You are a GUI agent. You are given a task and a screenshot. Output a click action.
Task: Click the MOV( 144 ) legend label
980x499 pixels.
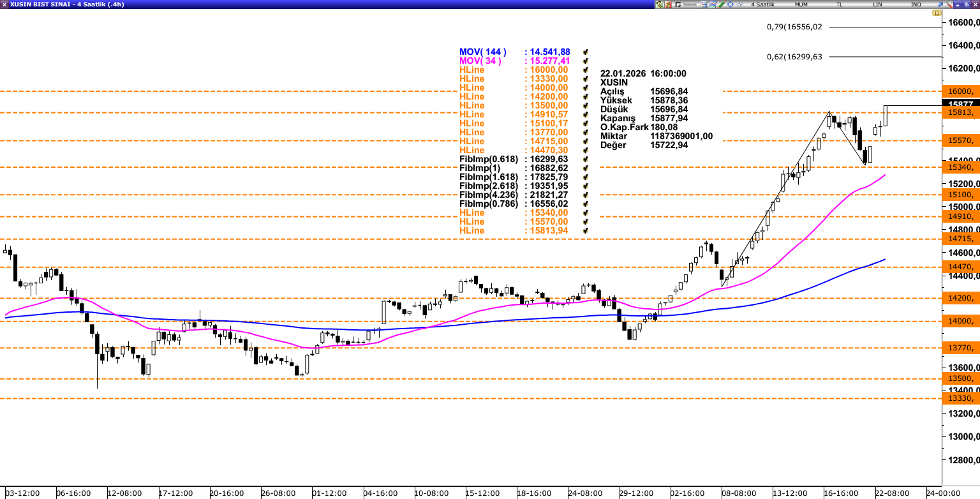pos(482,52)
